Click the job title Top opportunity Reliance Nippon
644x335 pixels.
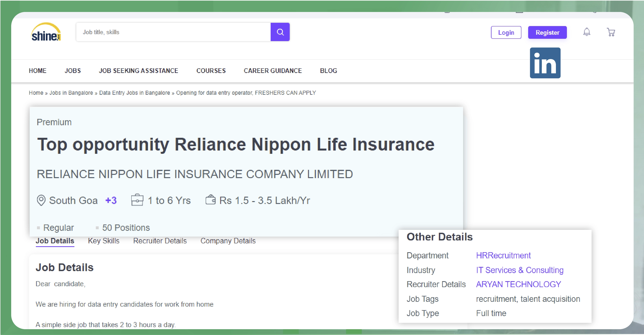pyautogui.click(x=236, y=145)
